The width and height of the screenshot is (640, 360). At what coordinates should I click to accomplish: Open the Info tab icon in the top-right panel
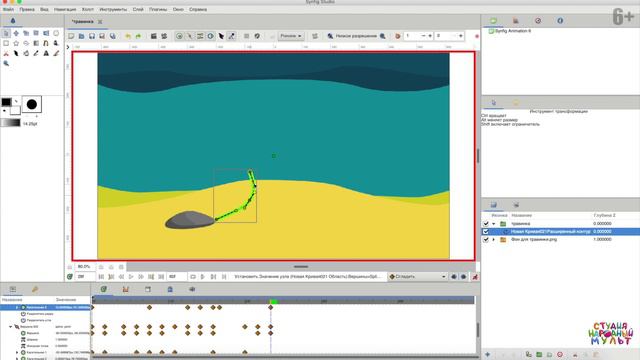point(560,20)
